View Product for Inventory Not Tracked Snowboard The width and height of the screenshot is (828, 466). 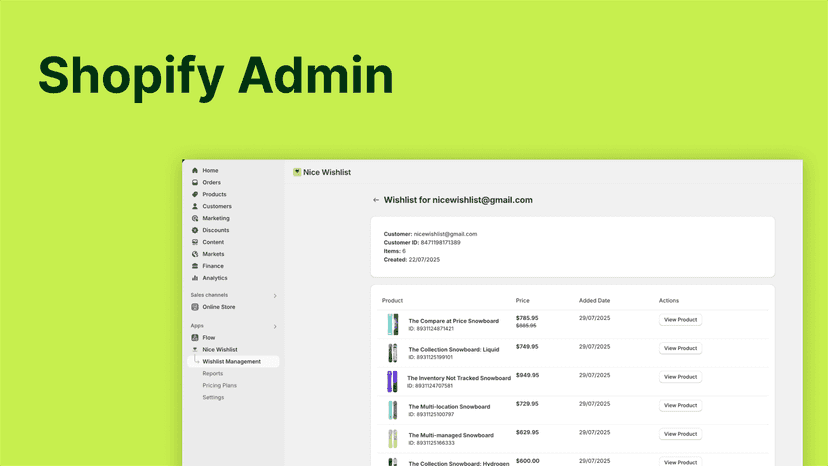(x=680, y=377)
